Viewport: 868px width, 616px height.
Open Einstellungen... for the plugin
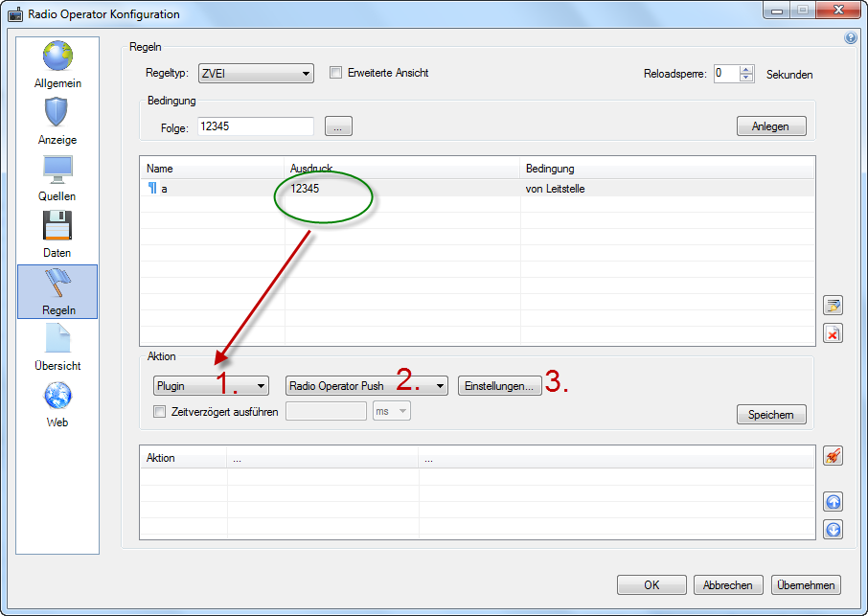tap(499, 386)
